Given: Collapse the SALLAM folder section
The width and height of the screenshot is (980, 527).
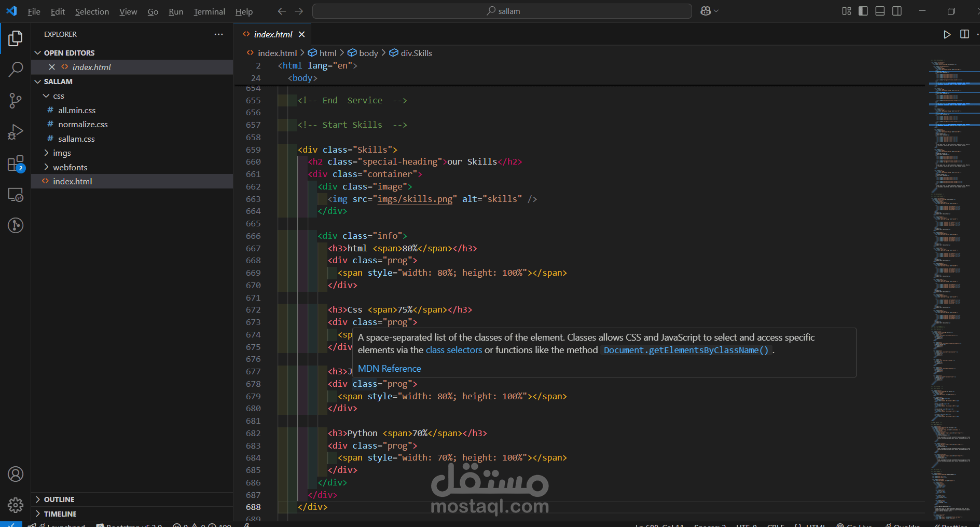Looking at the screenshot, I should [x=38, y=82].
